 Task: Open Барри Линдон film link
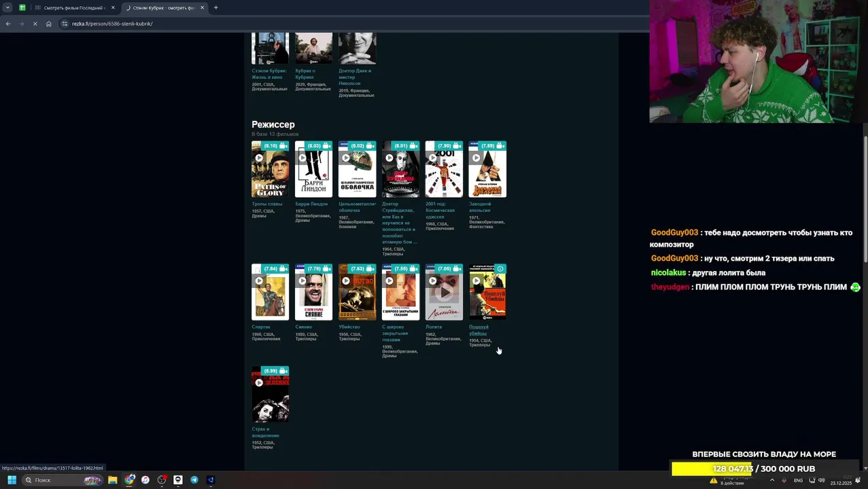[x=311, y=204]
